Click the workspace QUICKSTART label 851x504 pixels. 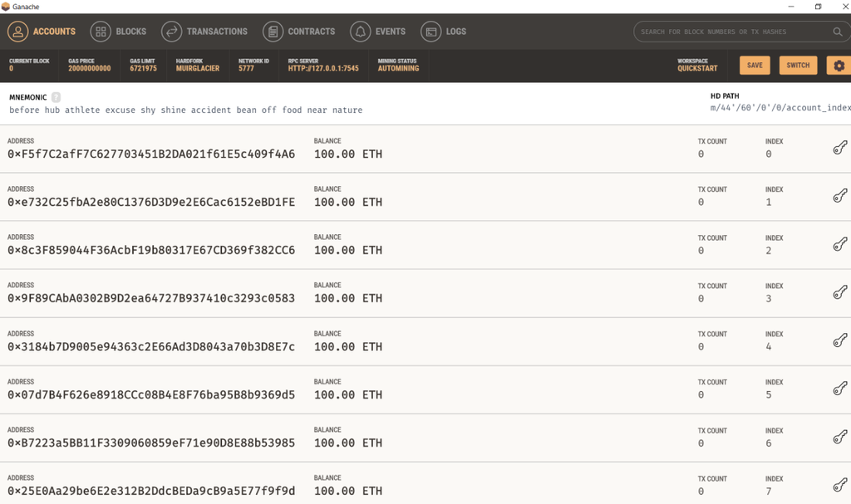(x=697, y=68)
